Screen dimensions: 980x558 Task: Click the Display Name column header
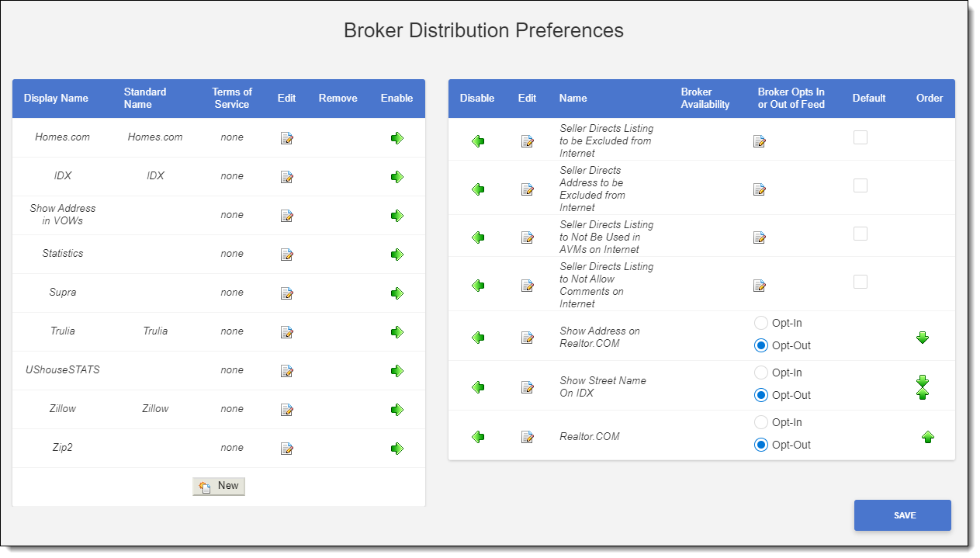click(x=56, y=99)
